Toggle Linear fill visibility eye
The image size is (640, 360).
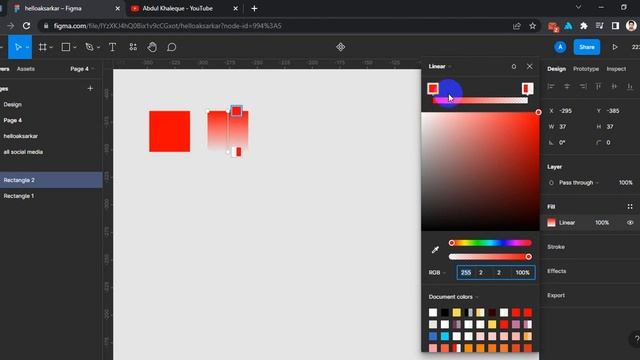pos(630,223)
